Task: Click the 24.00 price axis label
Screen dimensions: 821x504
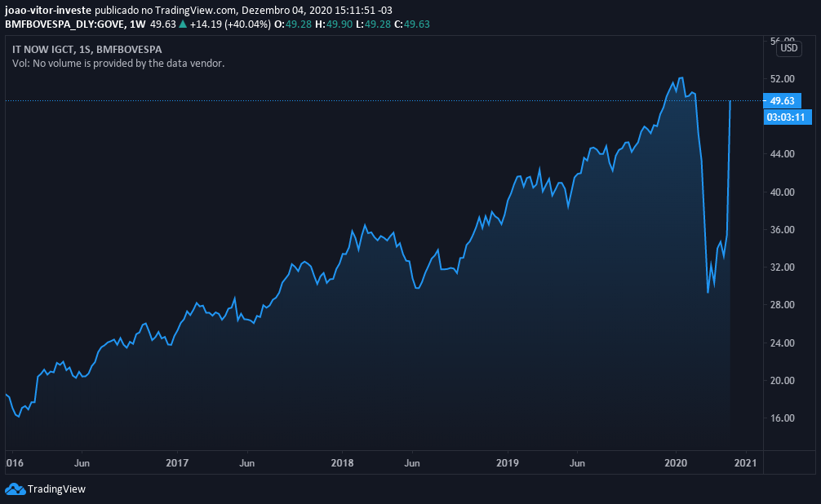Action: pyautogui.click(x=783, y=343)
